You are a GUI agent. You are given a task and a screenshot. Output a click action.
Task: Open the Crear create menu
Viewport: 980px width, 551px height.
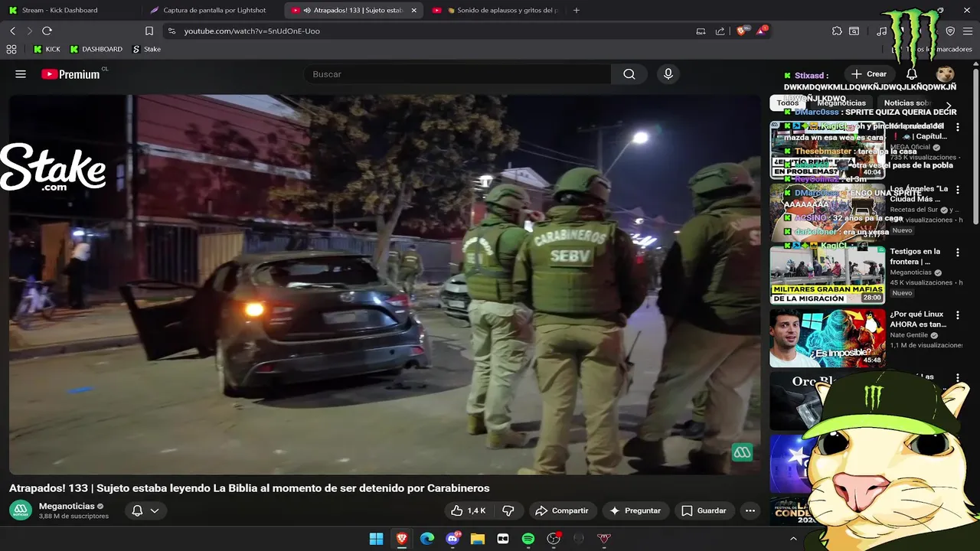869,74
